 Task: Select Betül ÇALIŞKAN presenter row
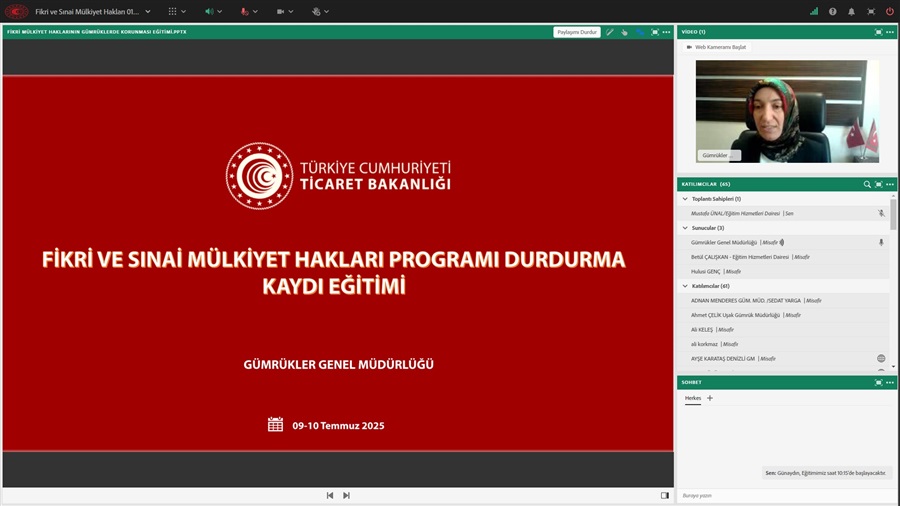coord(783,257)
